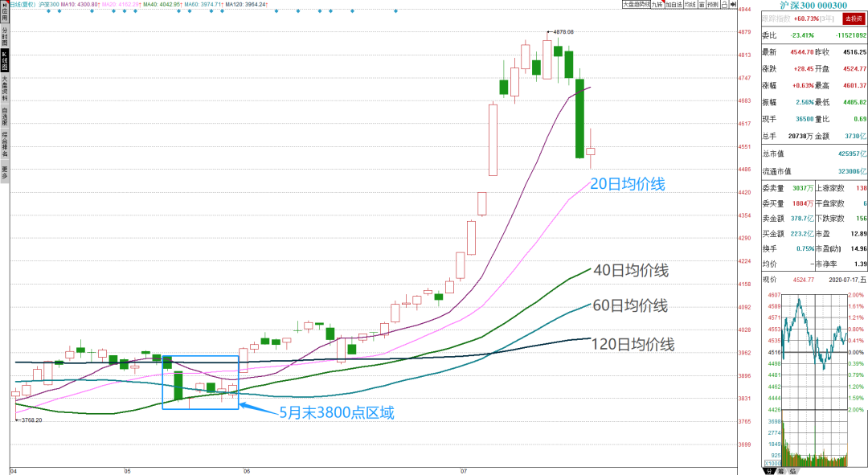The height and width of the screenshot is (475, 868).
Task: Click the 06 month axis label
Action: click(247, 472)
